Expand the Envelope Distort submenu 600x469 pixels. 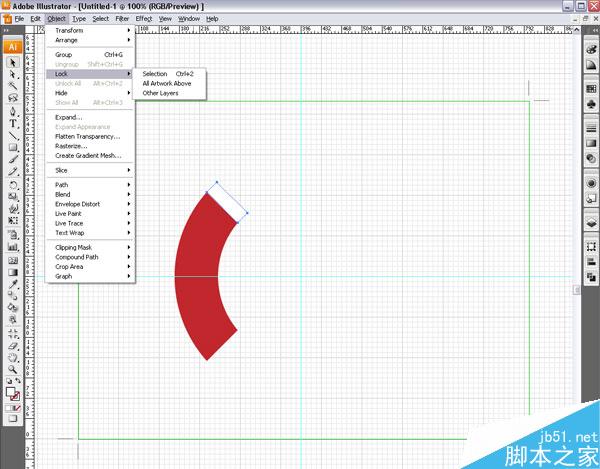(x=90, y=204)
